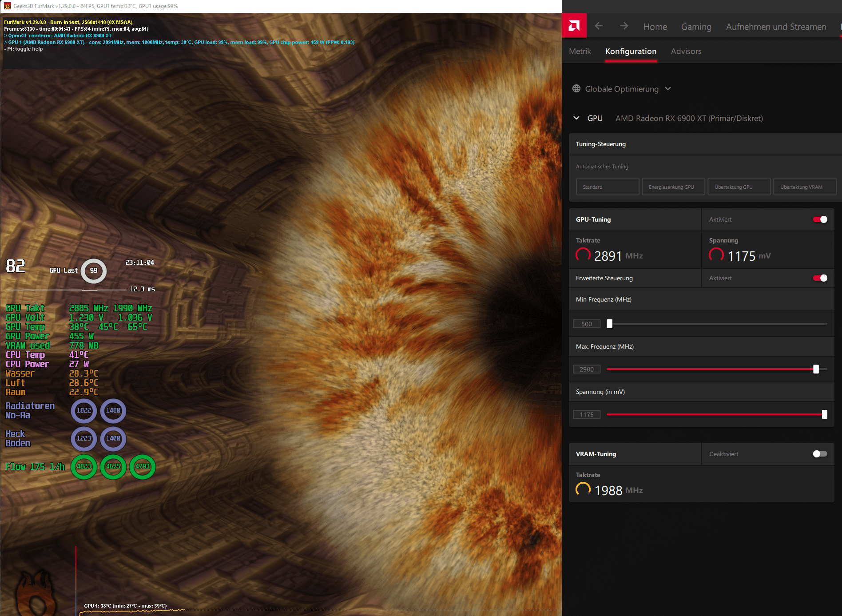Click Heck fan gauge showing 1223
Viewport: 842px width, 616px height.
click(x=84, y=439)
